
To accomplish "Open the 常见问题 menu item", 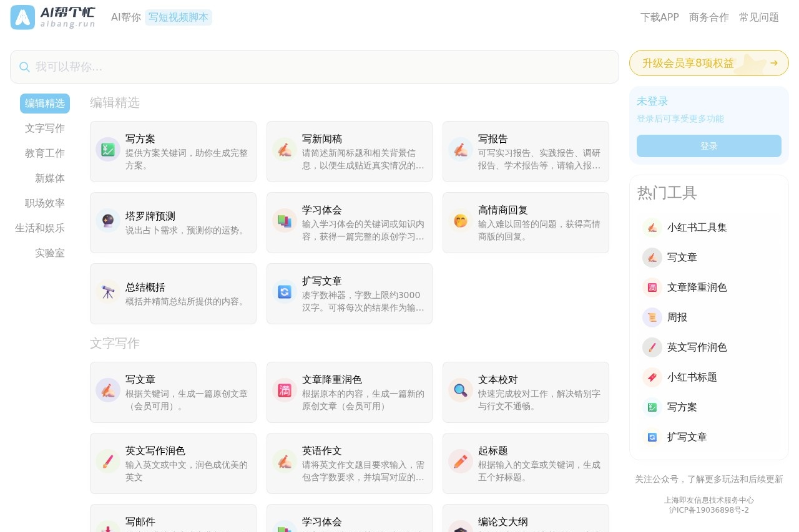I will [758, 17].
